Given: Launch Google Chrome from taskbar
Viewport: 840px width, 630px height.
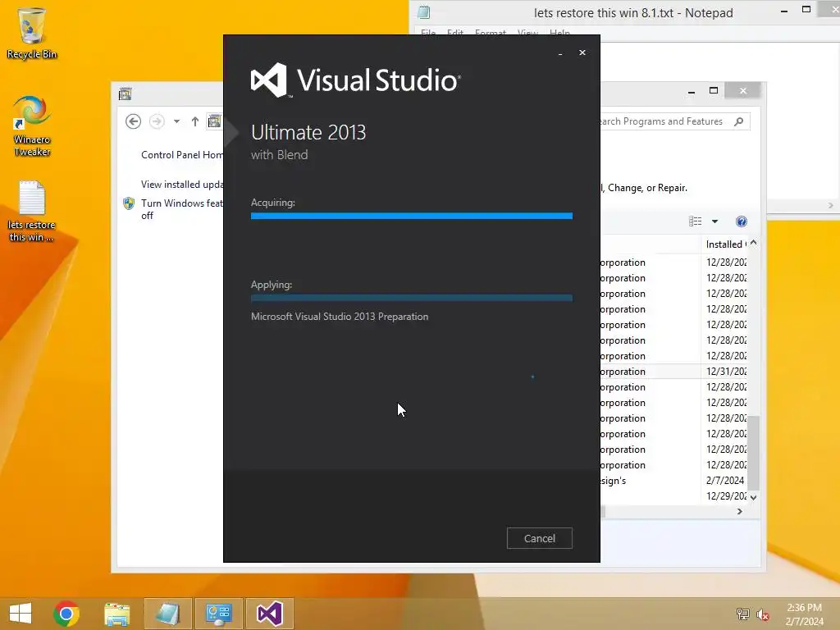Looking at the screenshot, I should coord(66,614).
